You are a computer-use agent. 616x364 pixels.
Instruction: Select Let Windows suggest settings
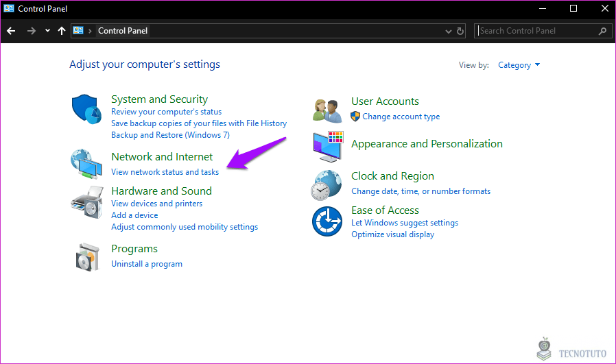point(405,223)
